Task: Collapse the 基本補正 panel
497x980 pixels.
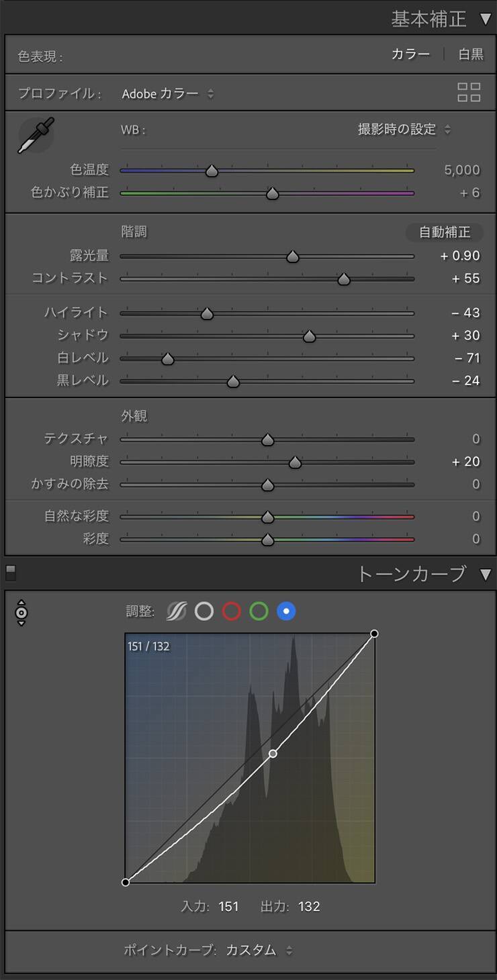Action: (x=486, y=19)
